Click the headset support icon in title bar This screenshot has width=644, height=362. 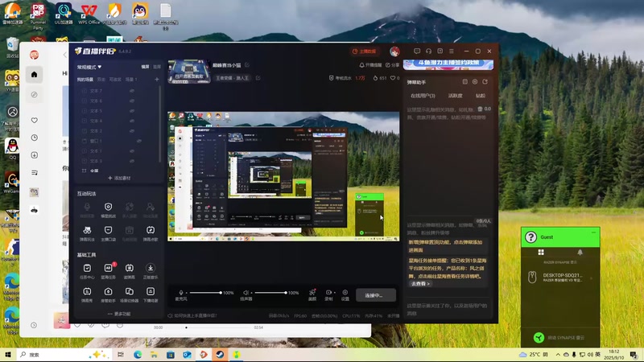pos(428,51)
